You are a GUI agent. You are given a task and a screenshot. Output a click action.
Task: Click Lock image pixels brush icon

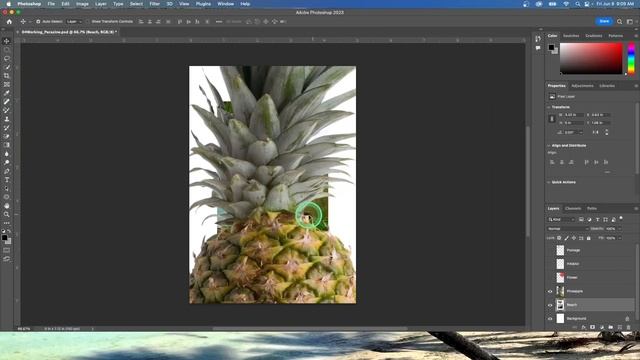(567, 238)
